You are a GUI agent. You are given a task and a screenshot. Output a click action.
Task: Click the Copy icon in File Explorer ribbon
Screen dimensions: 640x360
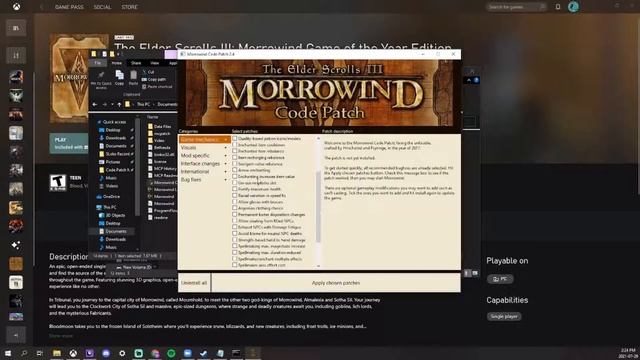pos(119,78)
